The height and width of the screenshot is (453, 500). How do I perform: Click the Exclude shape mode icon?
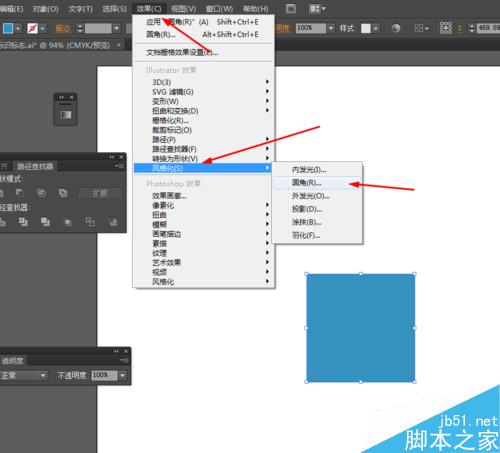click(x=63, y=192)
